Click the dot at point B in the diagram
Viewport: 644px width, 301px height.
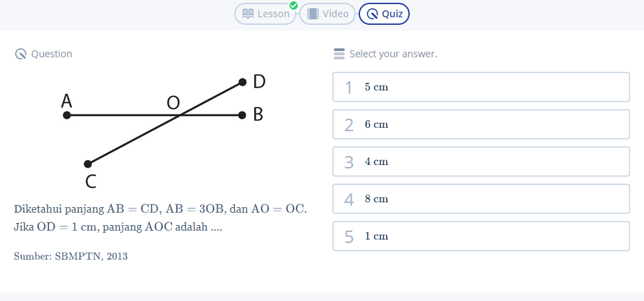point(242,115)
